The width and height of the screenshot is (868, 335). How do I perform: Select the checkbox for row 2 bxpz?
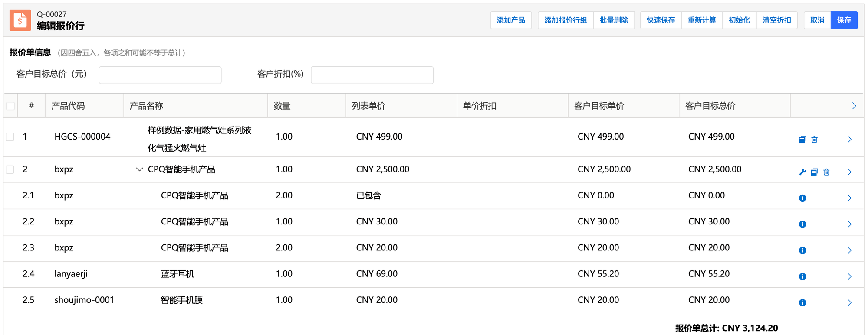(x=10, y=169)
